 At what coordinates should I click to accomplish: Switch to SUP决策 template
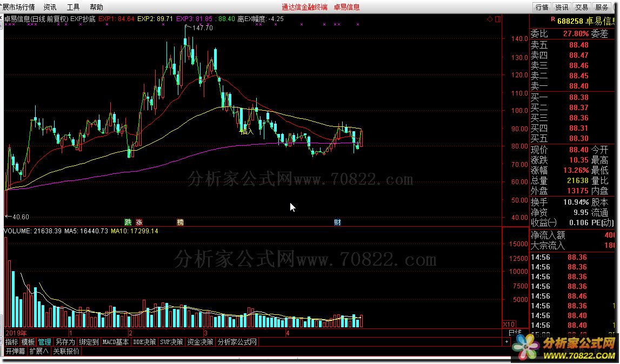(171, 342)
